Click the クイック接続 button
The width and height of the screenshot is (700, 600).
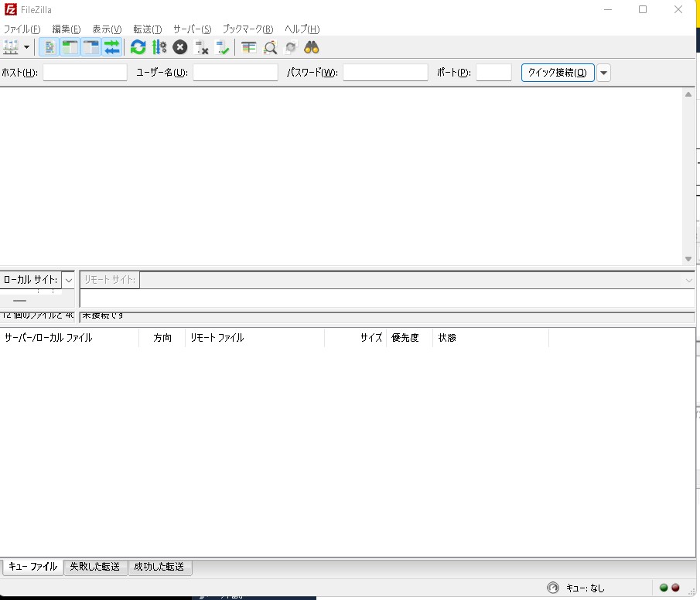[557, 73]
